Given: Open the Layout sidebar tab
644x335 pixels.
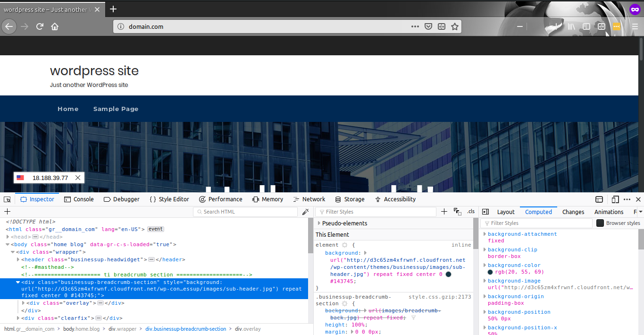Looking at the screenshot, I should 506,212.
